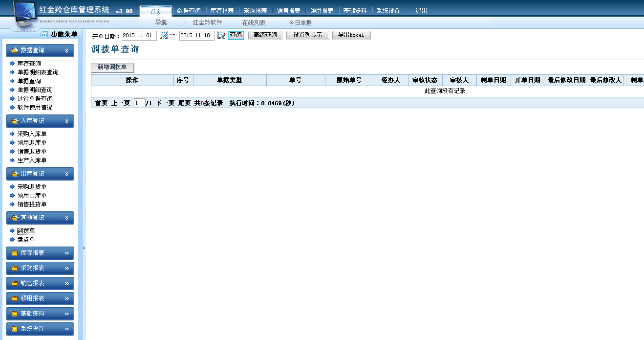
Task: Collapse the 入库登记 sidebar section
Action: (66, 121)
